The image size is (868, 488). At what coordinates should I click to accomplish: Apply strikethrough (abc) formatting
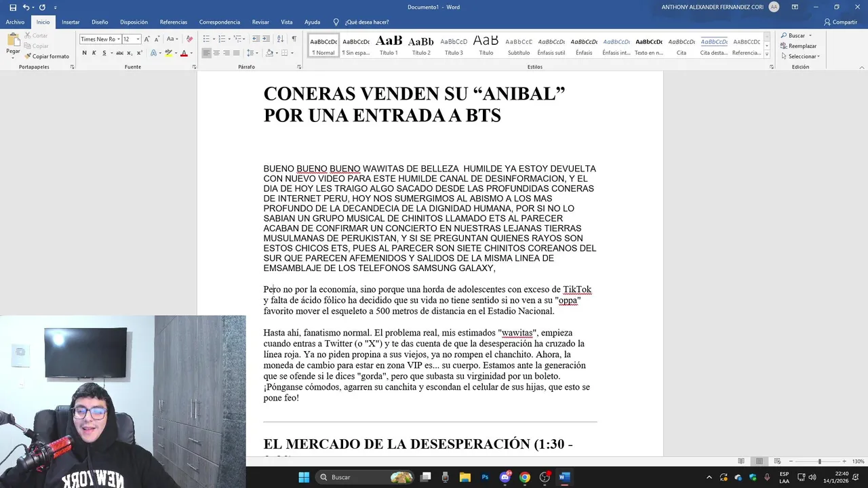point(119,53)
